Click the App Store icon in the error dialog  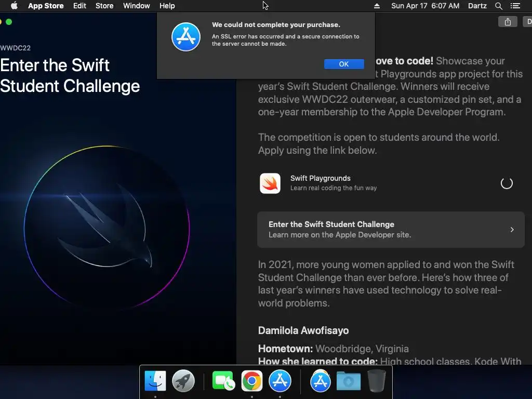(186, 37)
